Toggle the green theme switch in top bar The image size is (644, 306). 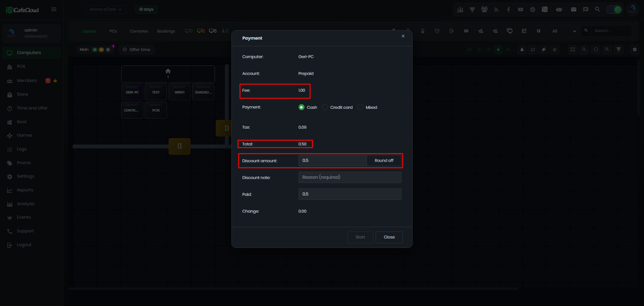(x=614, y=9)
